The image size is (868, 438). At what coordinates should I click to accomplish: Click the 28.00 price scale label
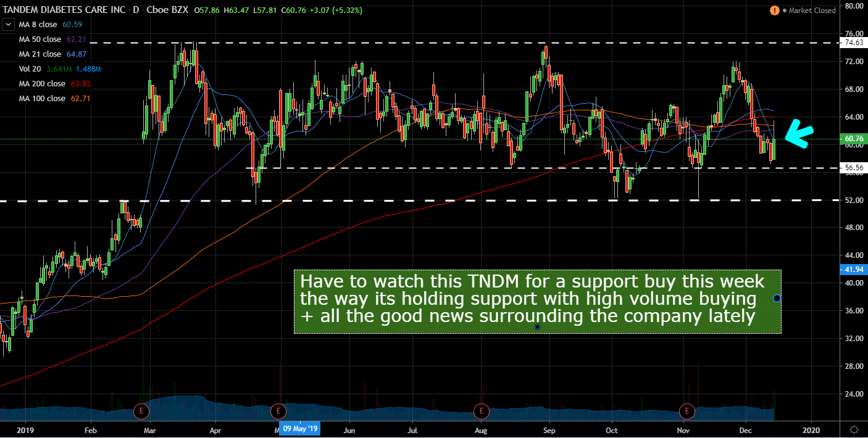point(853,366)
